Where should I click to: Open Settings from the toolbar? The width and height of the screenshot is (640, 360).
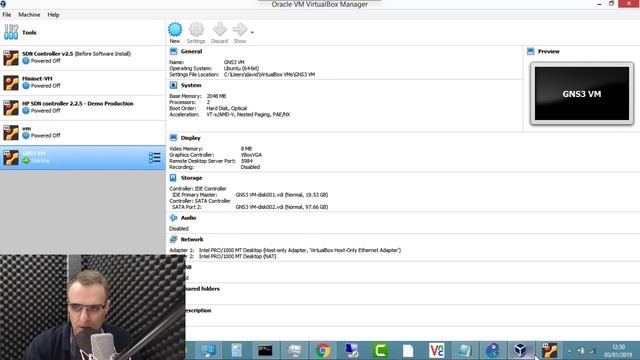pos(196,33)
